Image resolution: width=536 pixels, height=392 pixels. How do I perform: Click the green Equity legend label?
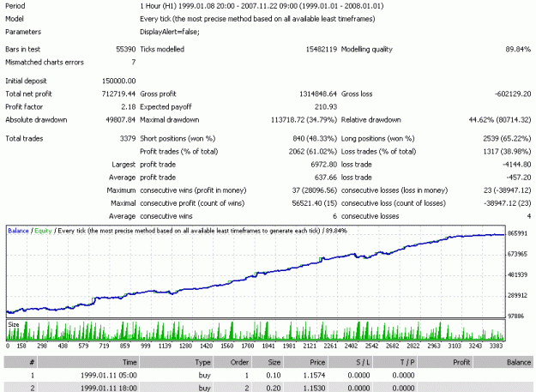(x=43, y=231)
